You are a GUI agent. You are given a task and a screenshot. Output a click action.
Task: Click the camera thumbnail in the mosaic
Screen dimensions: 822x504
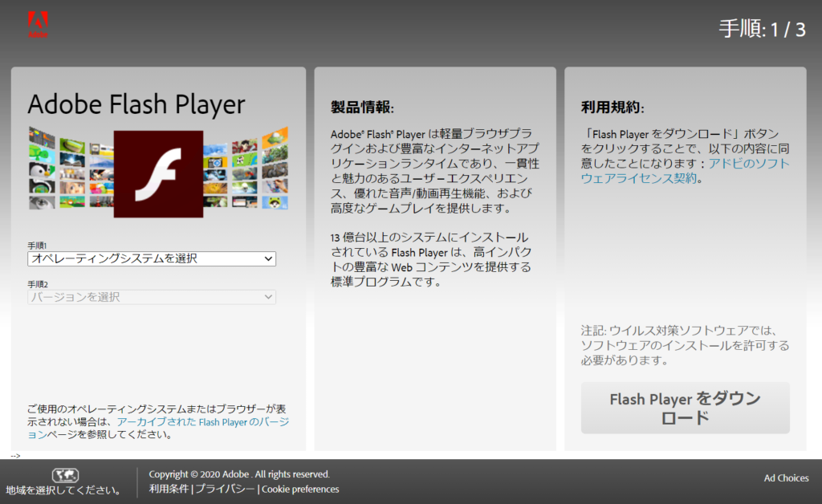click(215, 162)
